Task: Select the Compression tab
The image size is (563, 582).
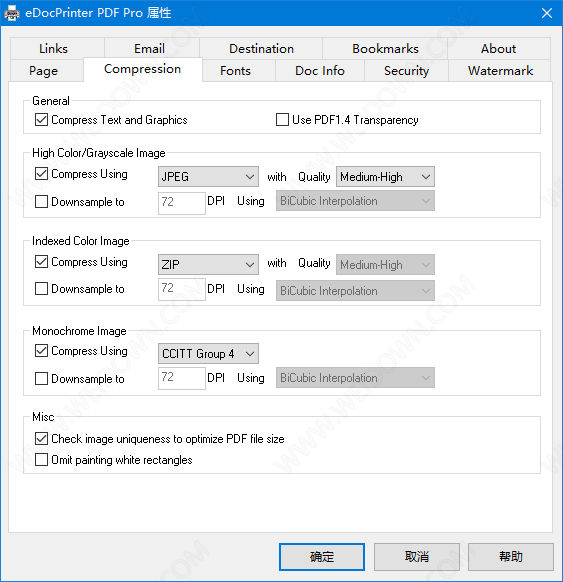Action: 143,69
